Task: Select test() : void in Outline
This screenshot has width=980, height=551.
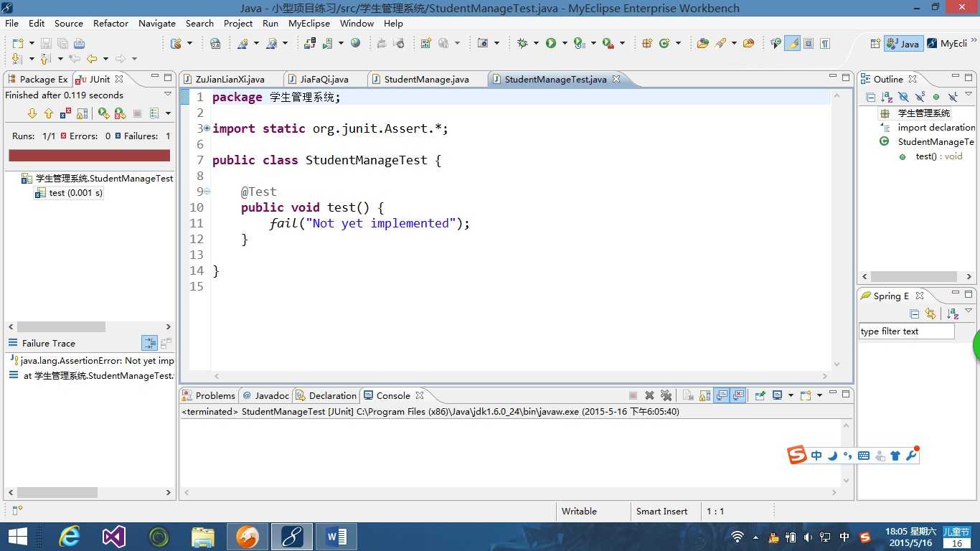Action: point(931,156)
